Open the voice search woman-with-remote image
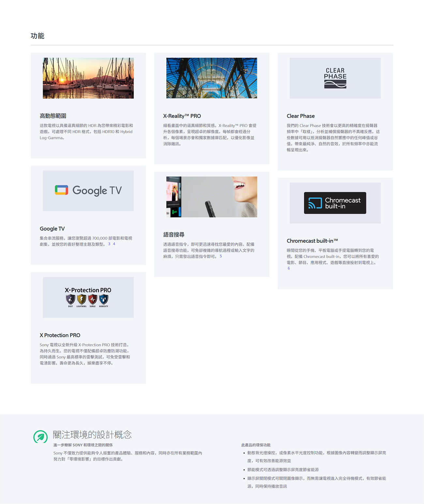The height and width of the screenshot is (504, 424). [212, 197]
